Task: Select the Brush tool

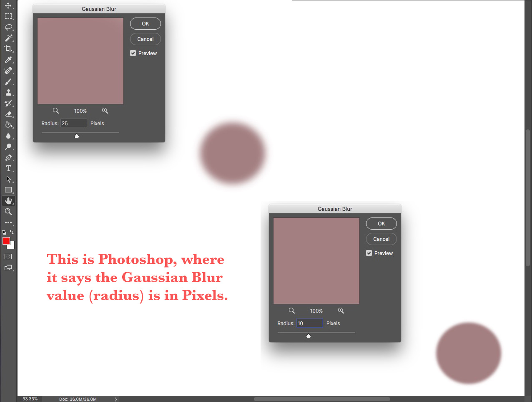Action: point(8,81)
